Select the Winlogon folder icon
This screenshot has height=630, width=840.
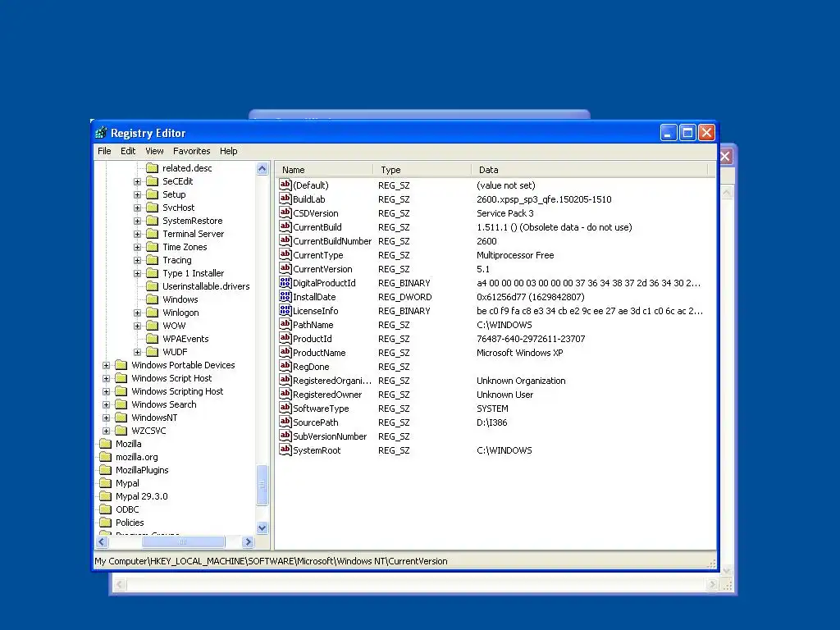(153, 313)
